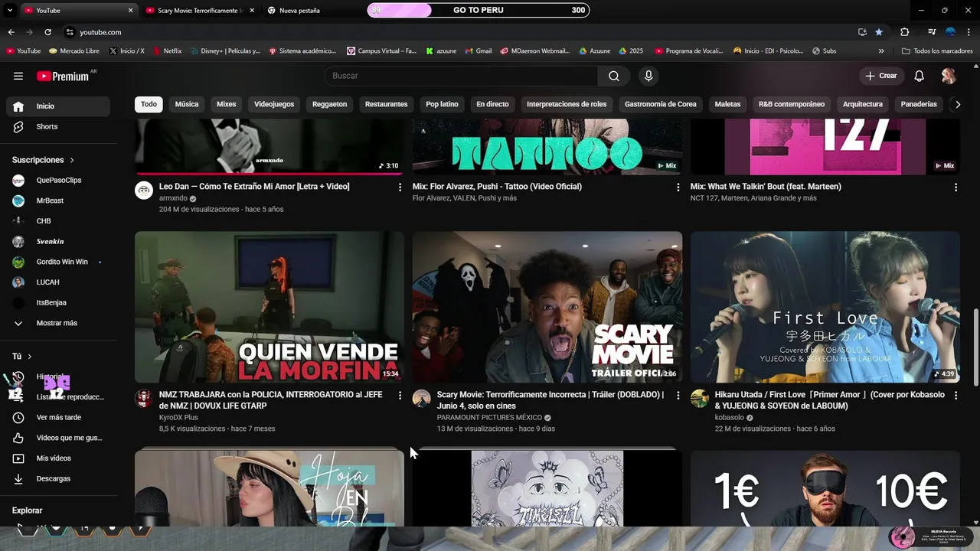Open browser extensions puzzle icon
980x551 pixels.
904,32
